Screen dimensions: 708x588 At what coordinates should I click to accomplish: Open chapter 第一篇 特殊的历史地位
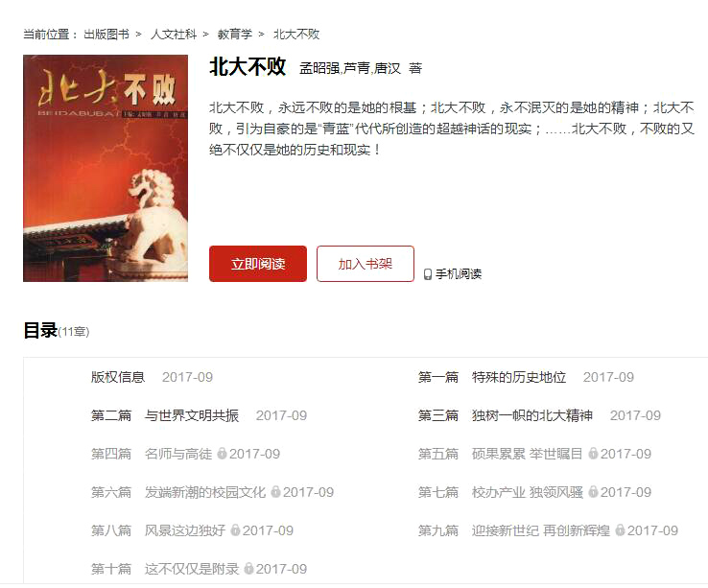click(492, 377)
